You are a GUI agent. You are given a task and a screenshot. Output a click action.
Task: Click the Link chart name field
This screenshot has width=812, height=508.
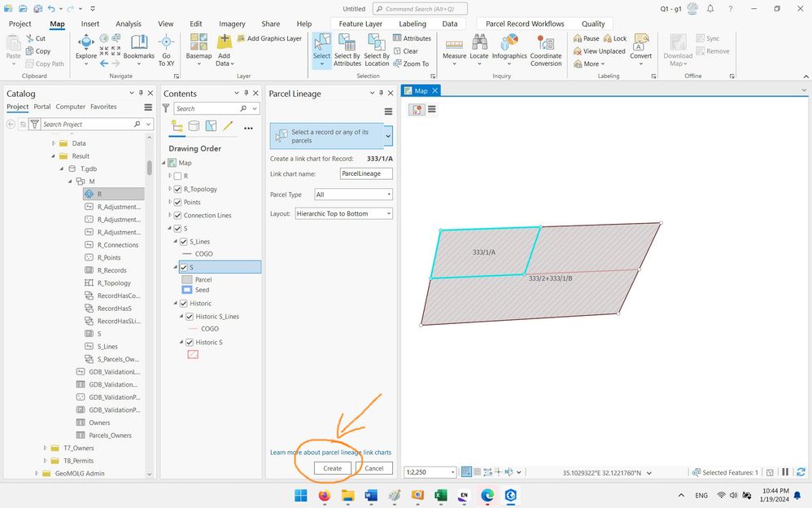366,174
